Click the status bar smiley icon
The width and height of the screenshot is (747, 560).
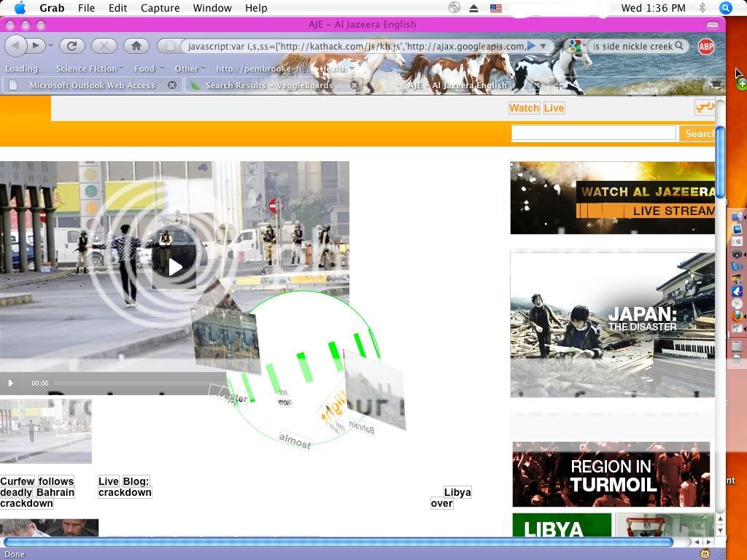(x=705, y=554)
